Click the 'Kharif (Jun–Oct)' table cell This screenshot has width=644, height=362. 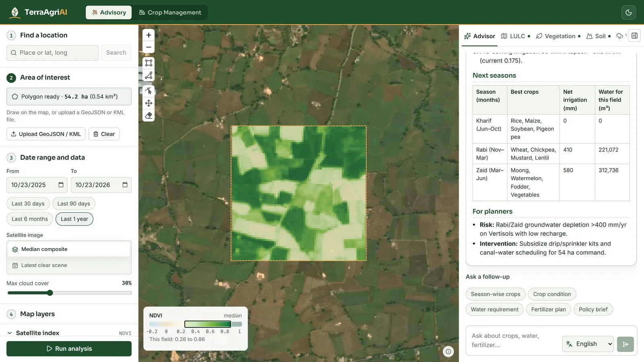click(490, 129)
